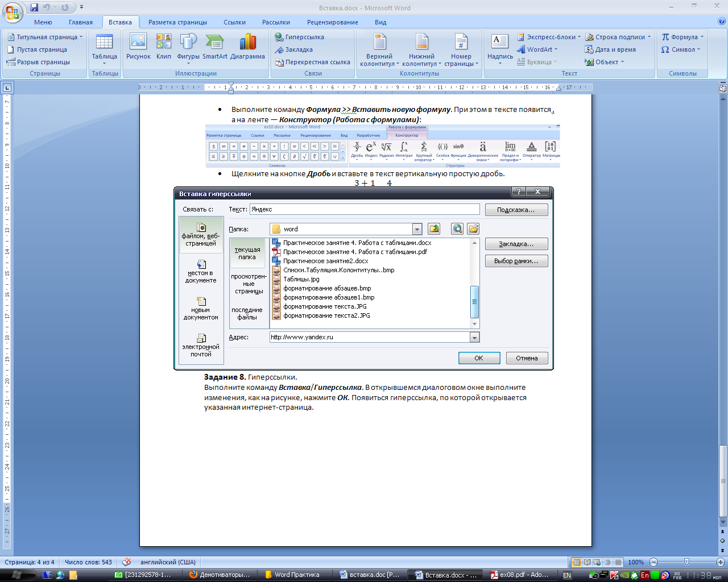728x582 pixels.
Task: Click Cross-reference (Перекрестная ссылка)
Action: [312, 62]
